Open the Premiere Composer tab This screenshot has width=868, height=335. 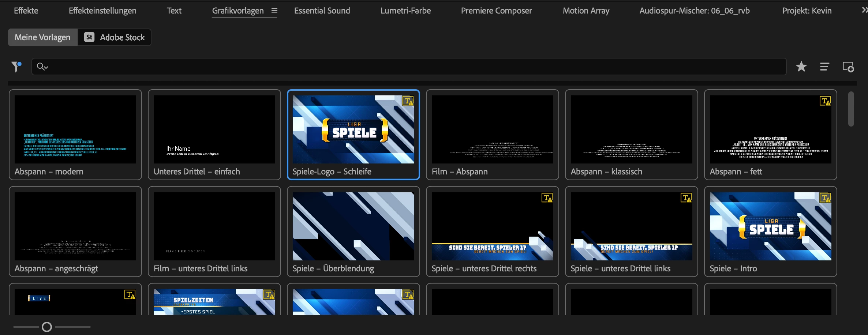pos(497,11)
